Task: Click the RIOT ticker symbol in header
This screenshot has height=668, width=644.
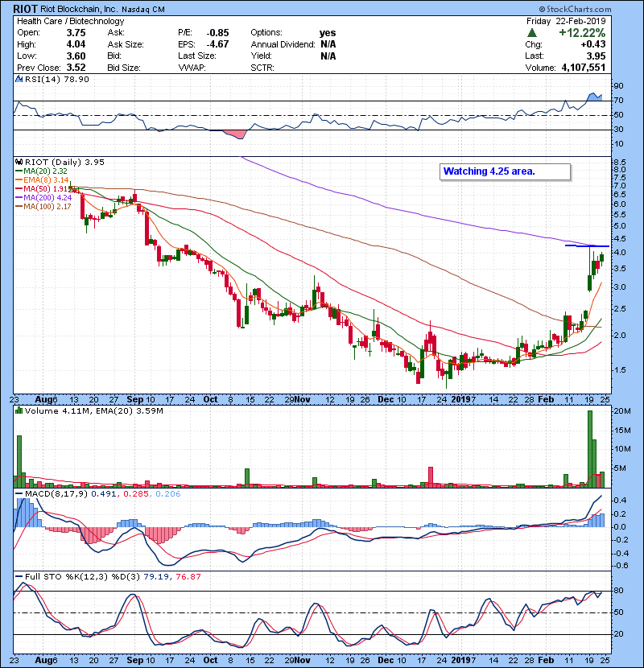Action: tap(25, 9)
